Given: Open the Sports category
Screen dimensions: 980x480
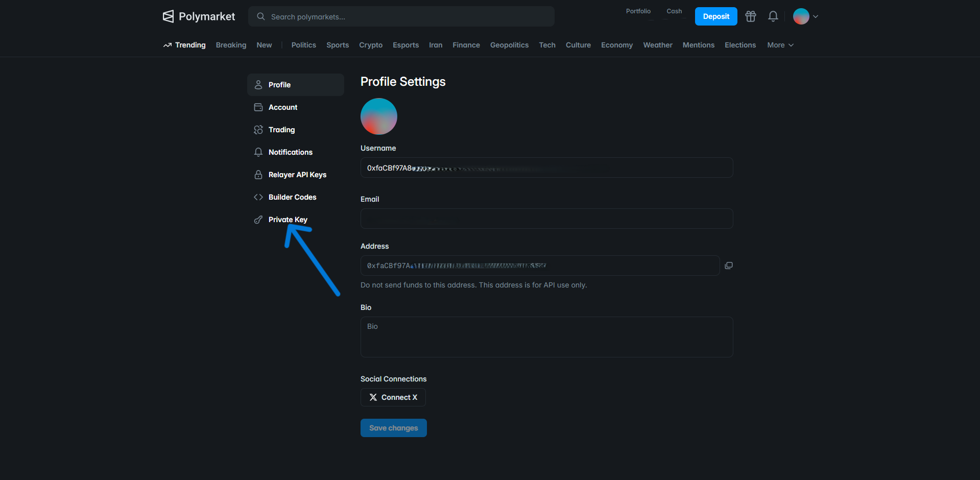Looking at the screenshot, I should click(x=338, y=45).
